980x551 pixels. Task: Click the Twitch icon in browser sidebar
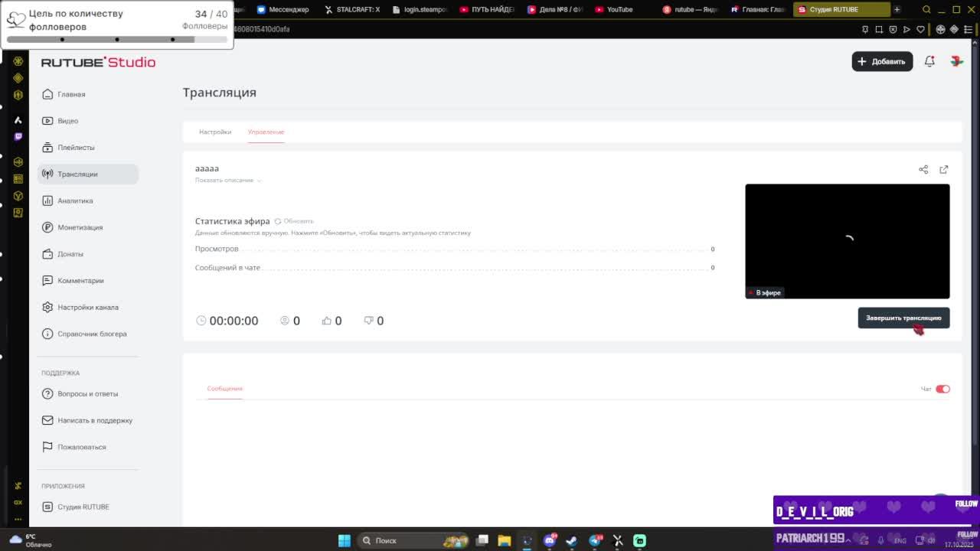point(18,136)
